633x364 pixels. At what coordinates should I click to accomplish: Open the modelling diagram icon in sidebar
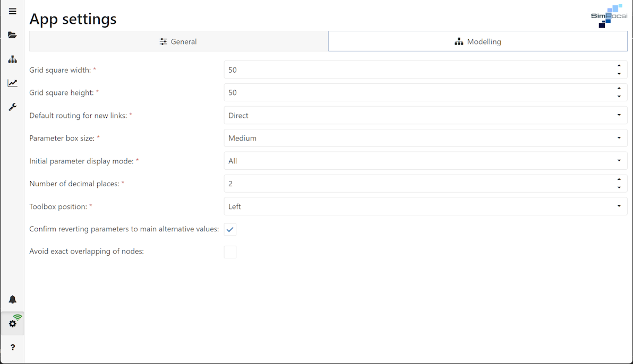[x=12, y=59]
